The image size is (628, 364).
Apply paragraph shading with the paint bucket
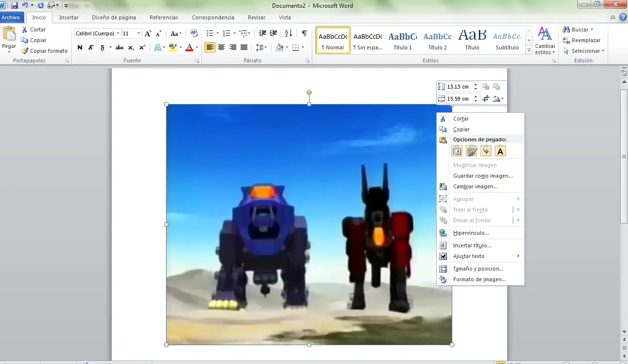click(279, 47)
